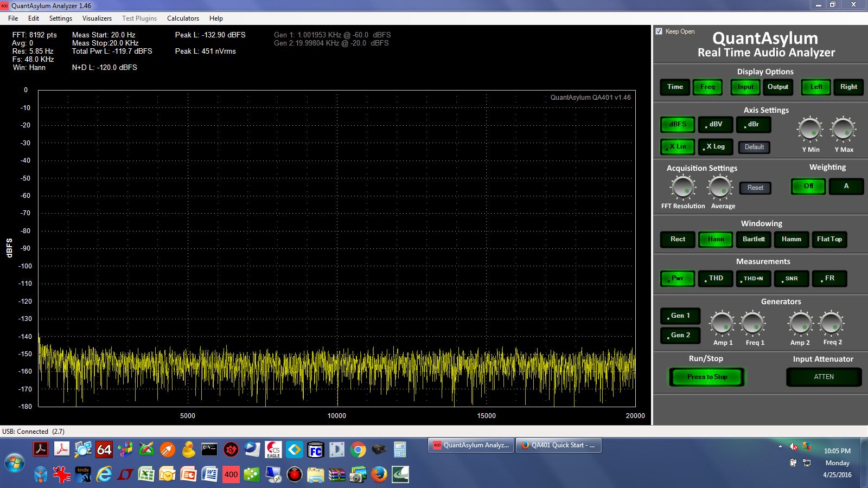Open the EAGLE CS taskbar icon
This screenshot has width=868, height=488.
coord(273,450)
